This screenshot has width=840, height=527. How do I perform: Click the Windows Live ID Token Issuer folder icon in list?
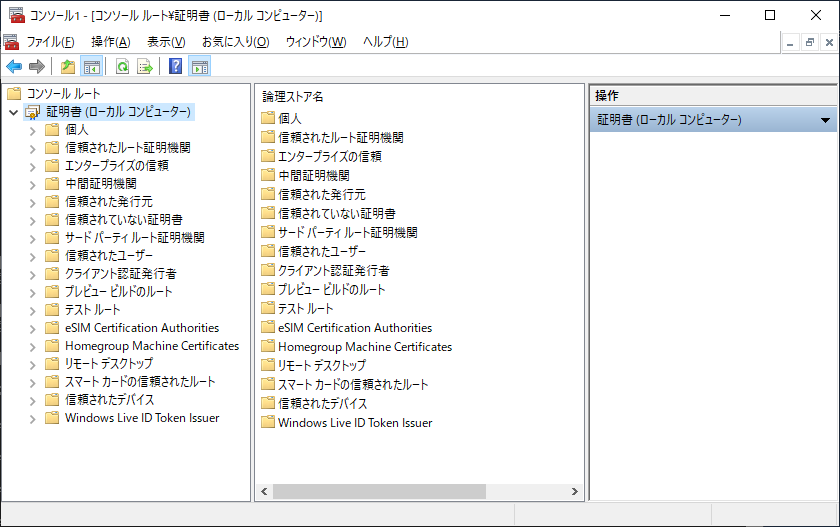(x=268, y=422)
